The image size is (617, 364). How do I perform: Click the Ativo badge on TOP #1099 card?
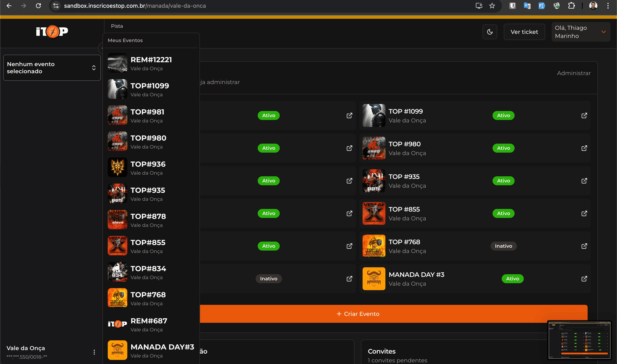click(x=504, y=115)
